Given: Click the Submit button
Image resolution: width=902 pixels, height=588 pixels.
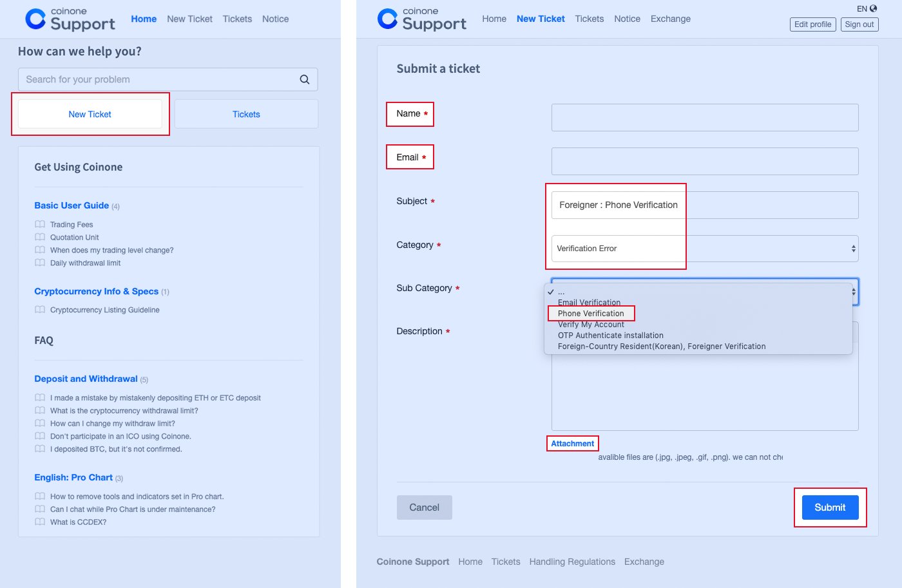Looking at the screenshot, I should pos(830,507).
